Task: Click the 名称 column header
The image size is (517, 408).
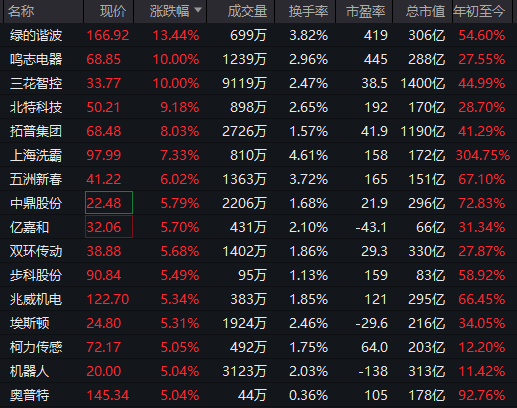Action: click(21, 11)
